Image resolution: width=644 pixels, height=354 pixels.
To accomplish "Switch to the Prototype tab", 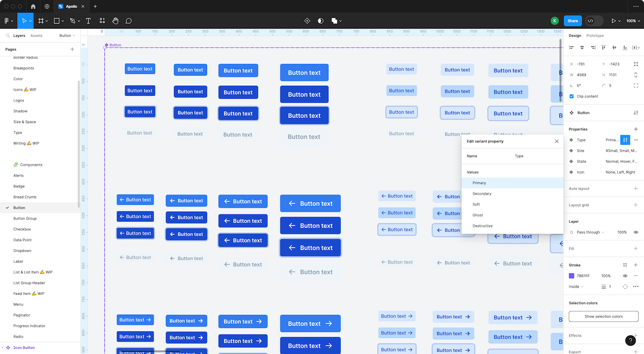I will (595, 36).
